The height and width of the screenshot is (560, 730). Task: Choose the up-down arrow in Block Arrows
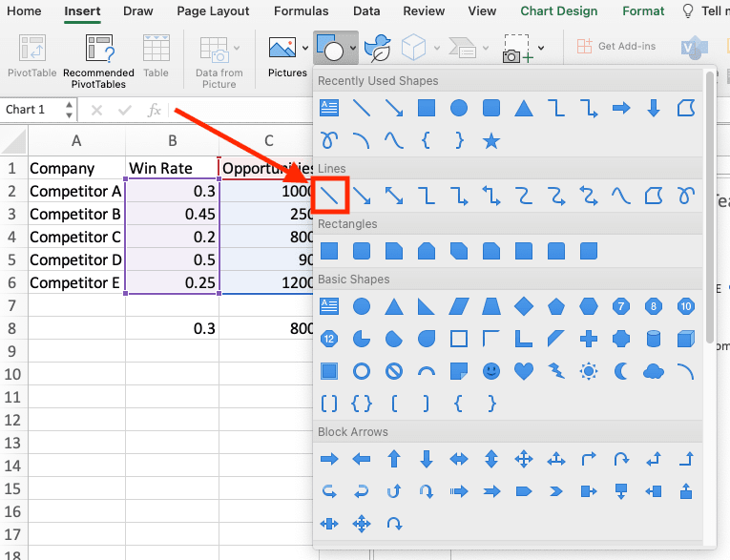[490, 460]
